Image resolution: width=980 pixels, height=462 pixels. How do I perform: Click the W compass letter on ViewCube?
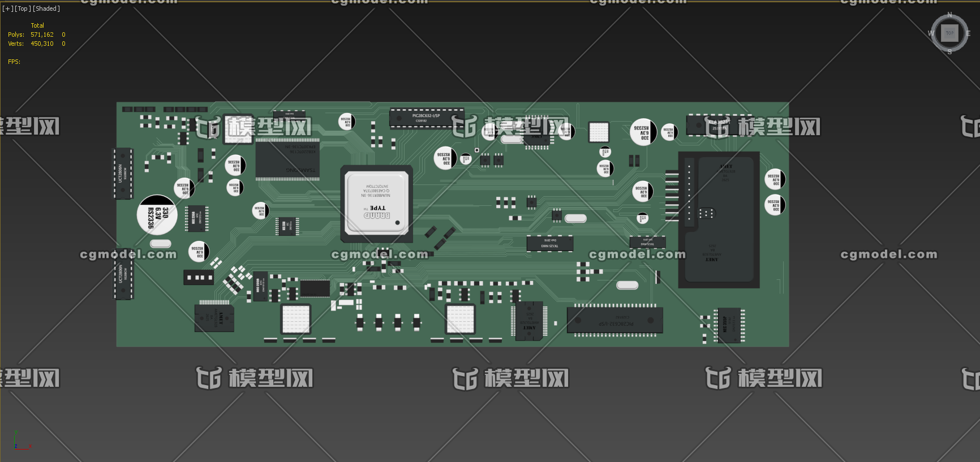(x=931, y=33)
